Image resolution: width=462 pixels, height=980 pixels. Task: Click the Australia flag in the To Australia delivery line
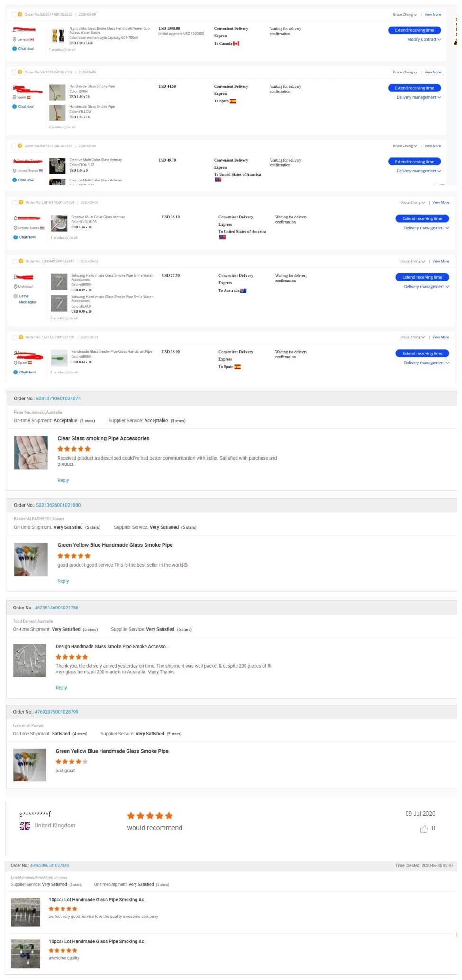pyautogui.click(x=244, y=291)
